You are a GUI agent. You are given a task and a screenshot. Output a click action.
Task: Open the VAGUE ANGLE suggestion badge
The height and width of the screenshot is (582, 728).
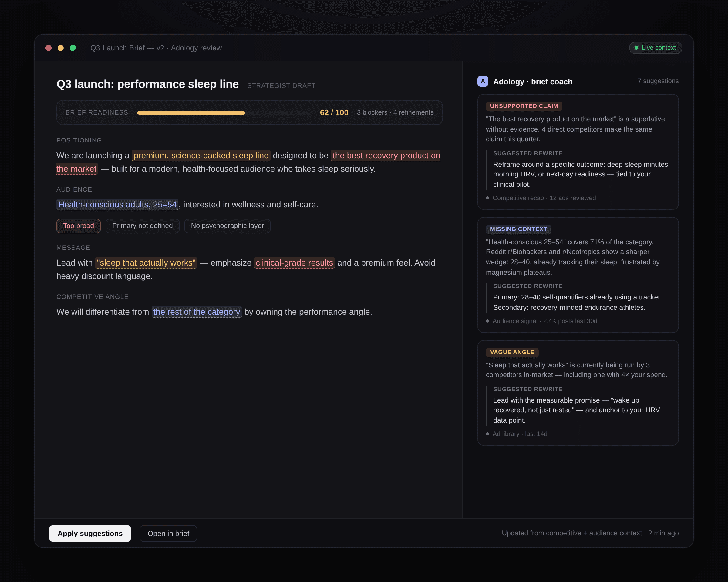[x=512, y=352]
